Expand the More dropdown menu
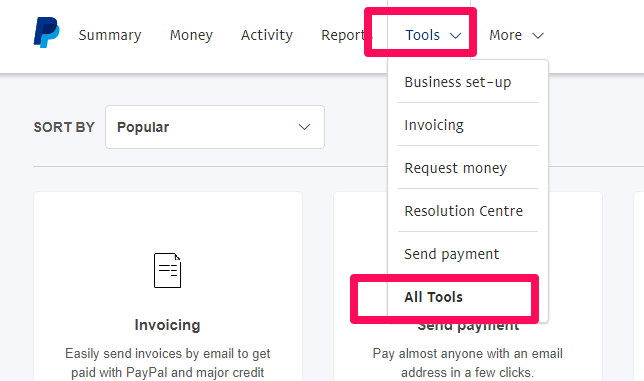The image size is (644, 381). pos(516,35)
